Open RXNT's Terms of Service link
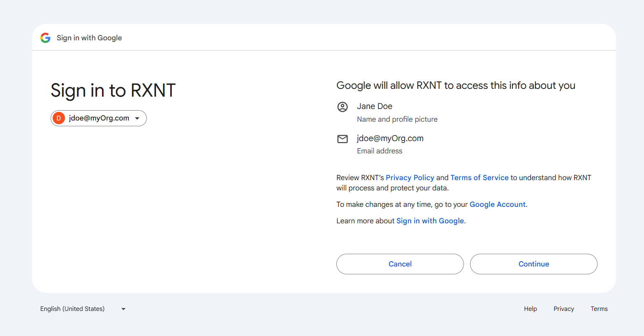The height and width of the screenshot is (336, 644). click(x=479, y=178)
